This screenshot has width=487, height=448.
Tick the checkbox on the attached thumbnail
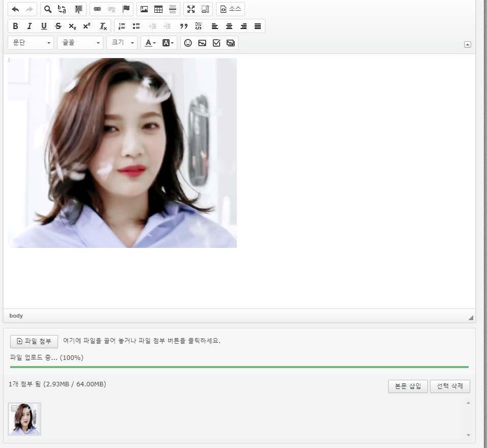(14, 408)
